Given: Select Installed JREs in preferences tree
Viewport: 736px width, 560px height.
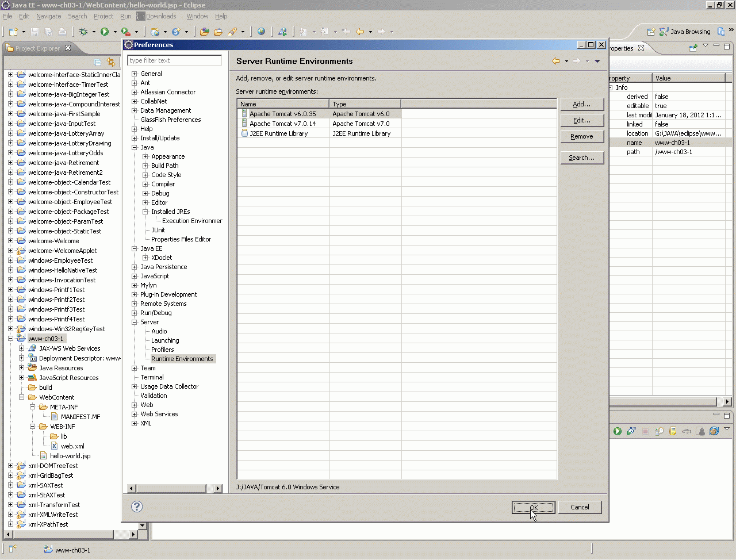Looking at the screenshot, I should tap(170, 212).
